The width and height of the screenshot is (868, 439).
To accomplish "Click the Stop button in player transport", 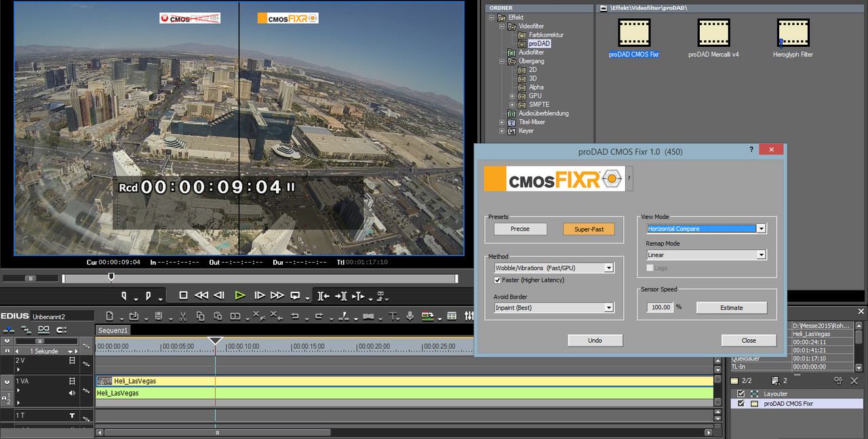I will [183, 296].
